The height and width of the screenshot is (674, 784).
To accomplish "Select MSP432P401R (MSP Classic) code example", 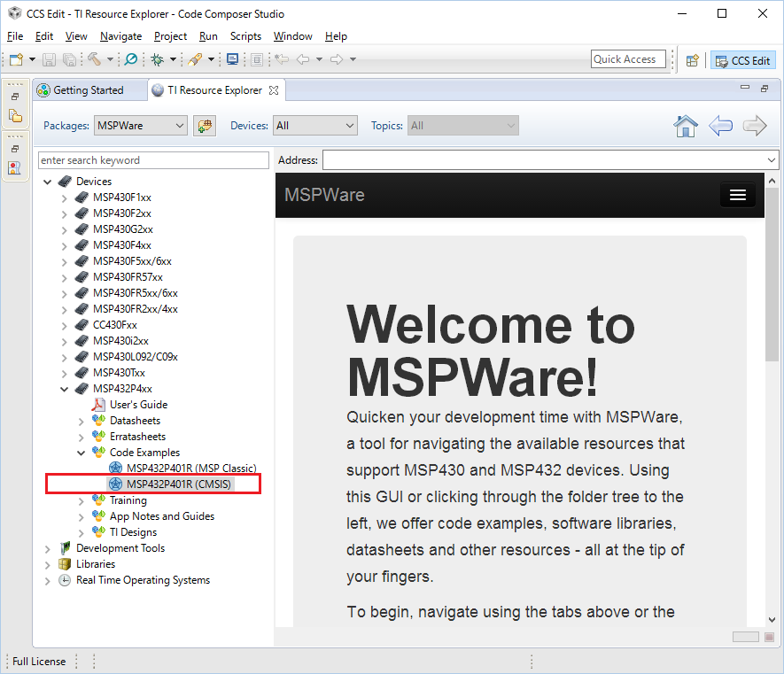I will point(191,469).
